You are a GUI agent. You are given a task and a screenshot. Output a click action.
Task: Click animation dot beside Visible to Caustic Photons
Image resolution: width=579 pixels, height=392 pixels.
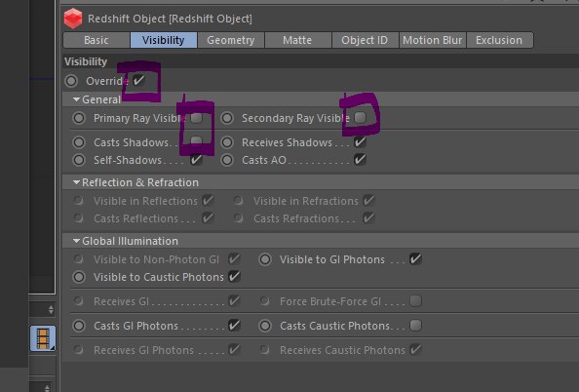79,277
